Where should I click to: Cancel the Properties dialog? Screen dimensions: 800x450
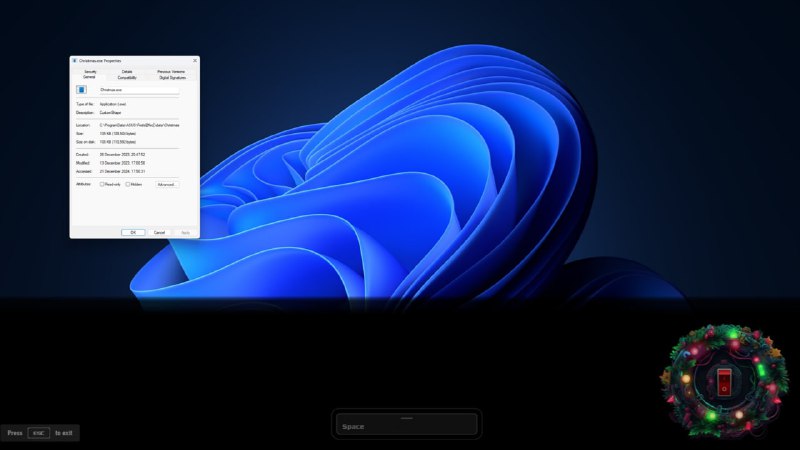click(x=159, y=232)
